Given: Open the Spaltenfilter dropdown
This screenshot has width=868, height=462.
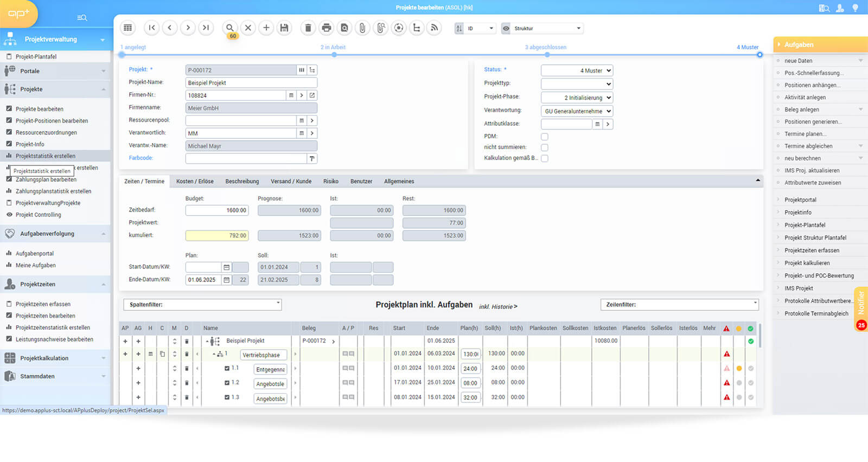Looking at the screenshot, I should pos(202,305).
